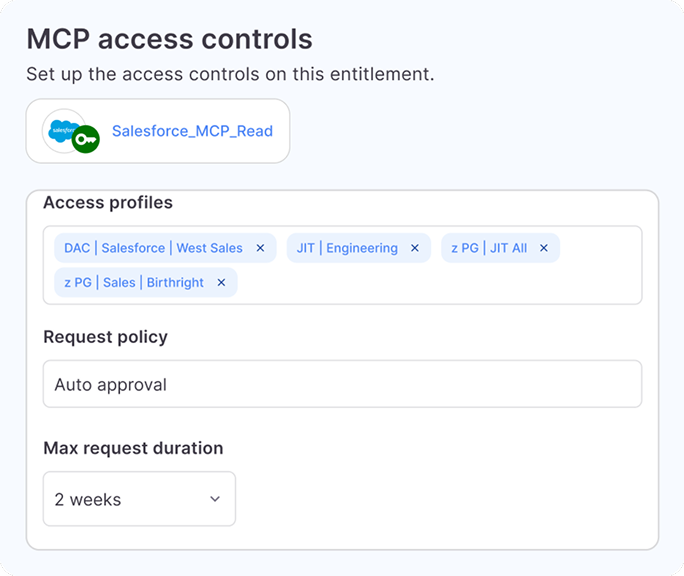Remove the z PG | Sales | Birthright profile
This screenshot has height=576, width=684.
tap(222, 283)
